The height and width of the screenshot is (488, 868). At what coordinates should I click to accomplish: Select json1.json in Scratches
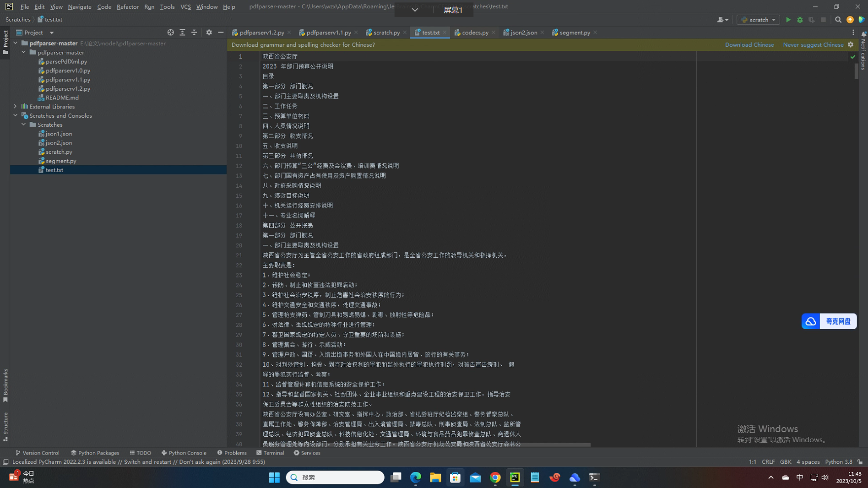tap(59, 134)
